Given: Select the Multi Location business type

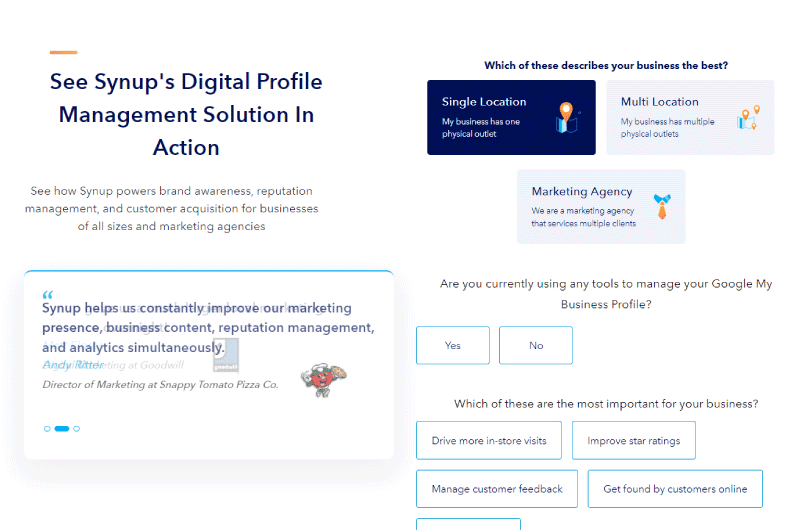Looking at the screenshot, I should [690, 117].
